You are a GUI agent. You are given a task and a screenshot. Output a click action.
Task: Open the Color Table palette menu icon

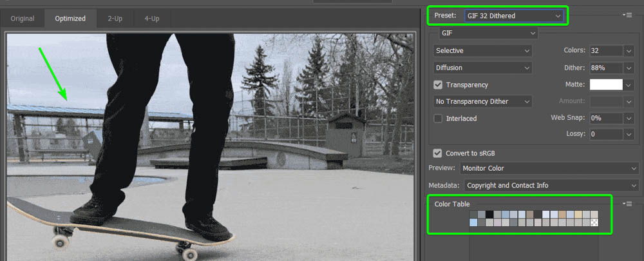[627, 204]
